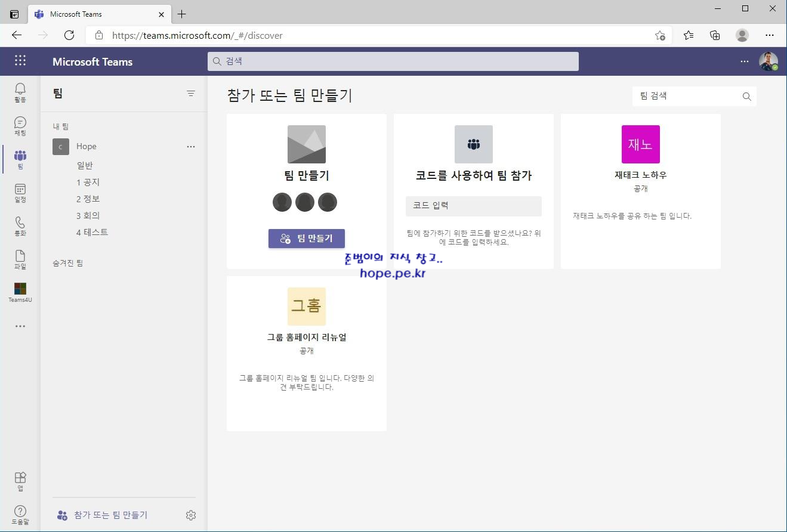Open a new browser tab

[x=182, y=14]
